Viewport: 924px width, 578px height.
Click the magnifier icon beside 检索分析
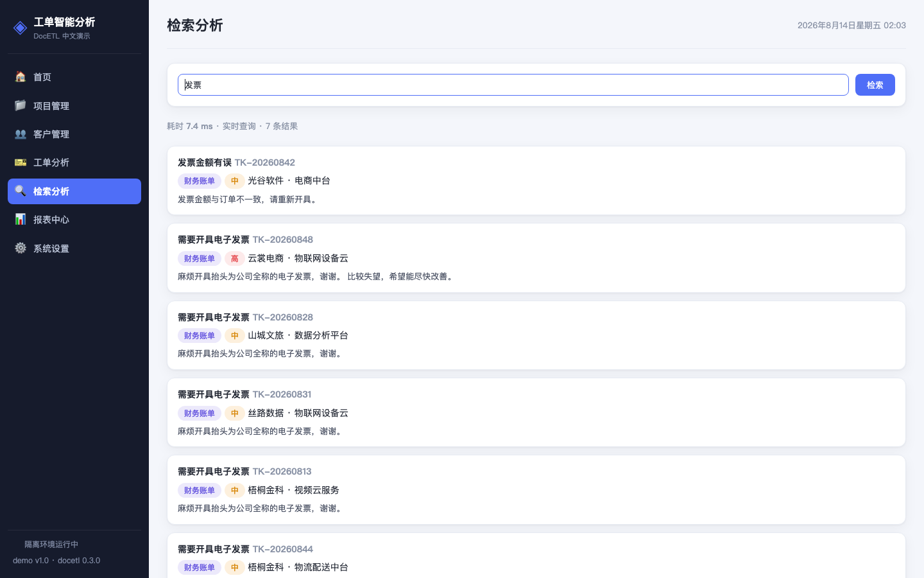21,191
